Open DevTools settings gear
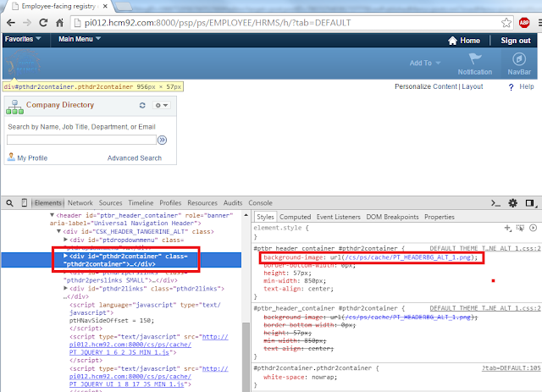The width and height of the screenshot is (542, 392). [x=512, y=203]
